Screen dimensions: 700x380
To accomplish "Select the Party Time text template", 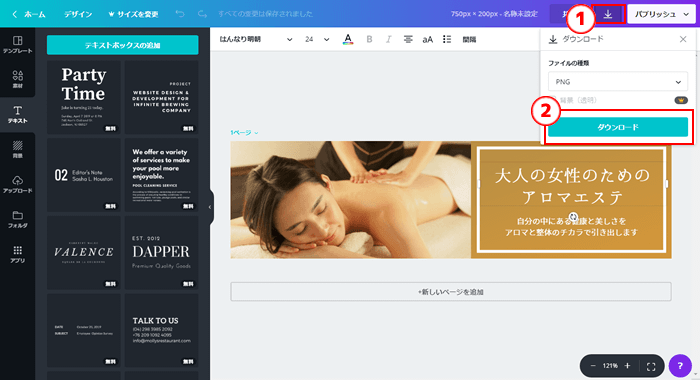I will tap(84, 97).
